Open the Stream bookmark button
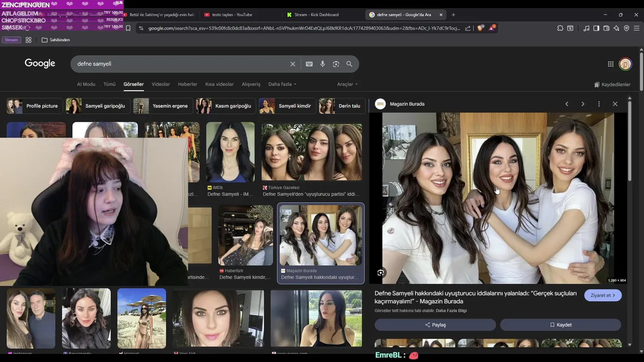 (11, 40)
